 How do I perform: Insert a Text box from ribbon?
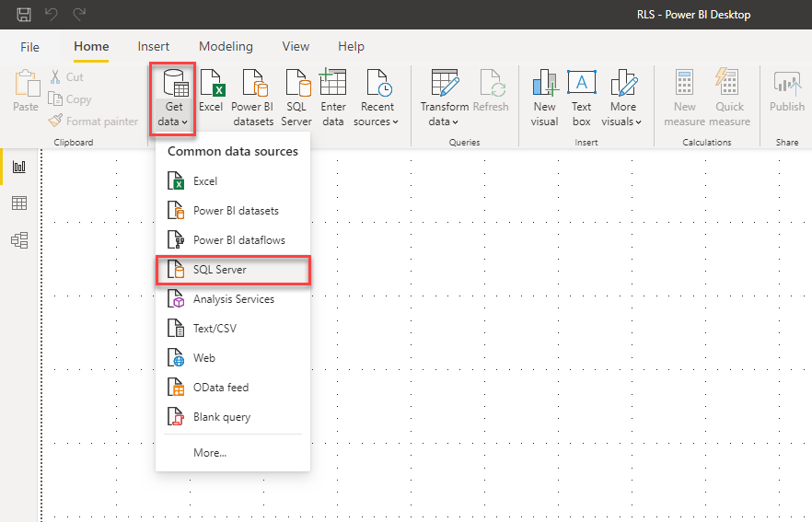click(x=581, y=95)
